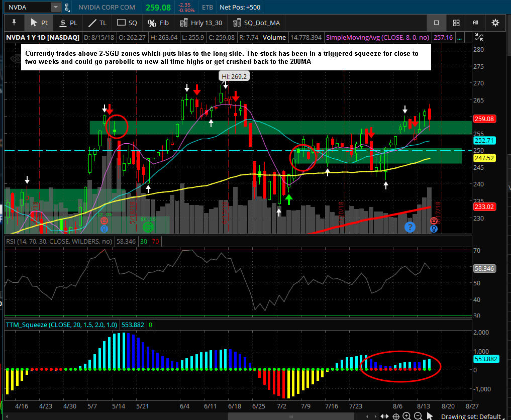
Task: Toggle the 'All' charts sync button
Action: [x=475, y=23]
